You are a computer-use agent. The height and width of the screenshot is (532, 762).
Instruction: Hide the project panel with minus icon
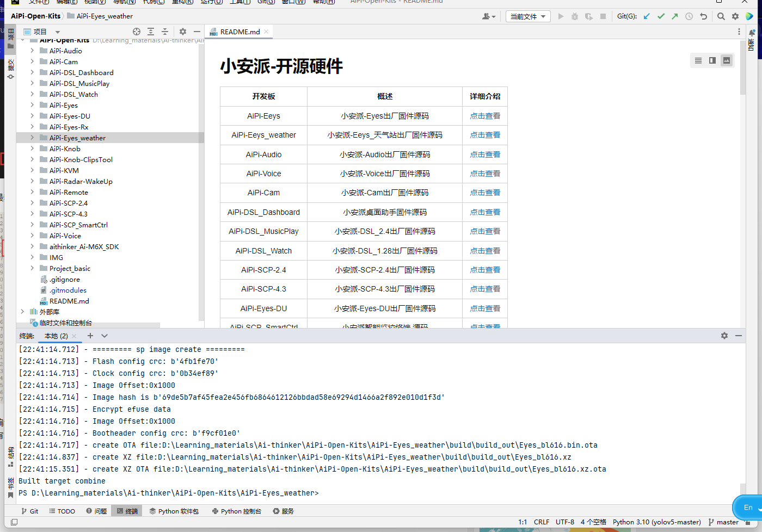pyautogui.click(x=197, y=32)
